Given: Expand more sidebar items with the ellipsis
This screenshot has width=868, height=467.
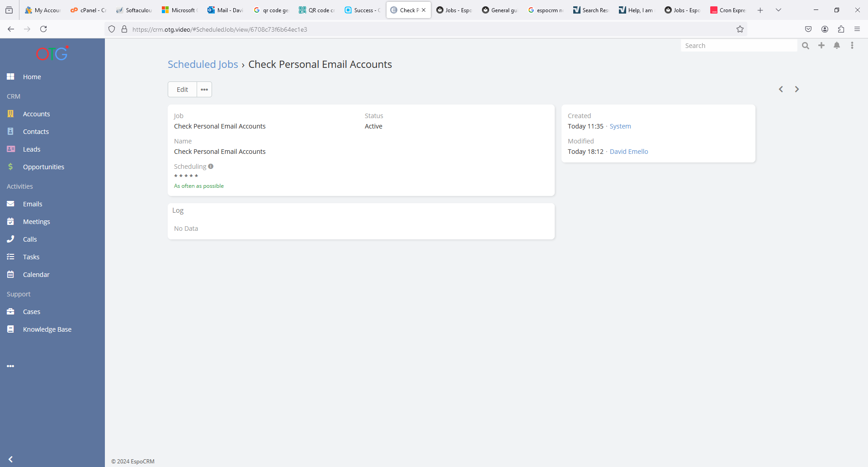Looking at the screenshot, I should pyautogui.click(x=10, y=366).
